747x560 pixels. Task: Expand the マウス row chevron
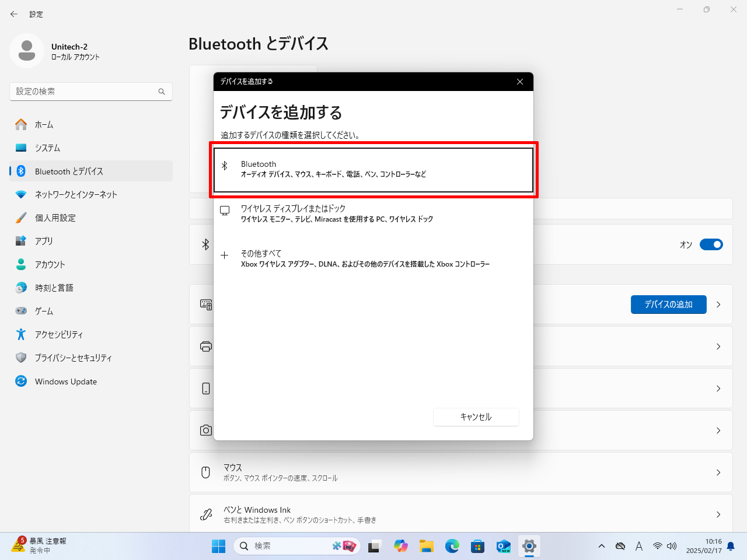point(718,473)
